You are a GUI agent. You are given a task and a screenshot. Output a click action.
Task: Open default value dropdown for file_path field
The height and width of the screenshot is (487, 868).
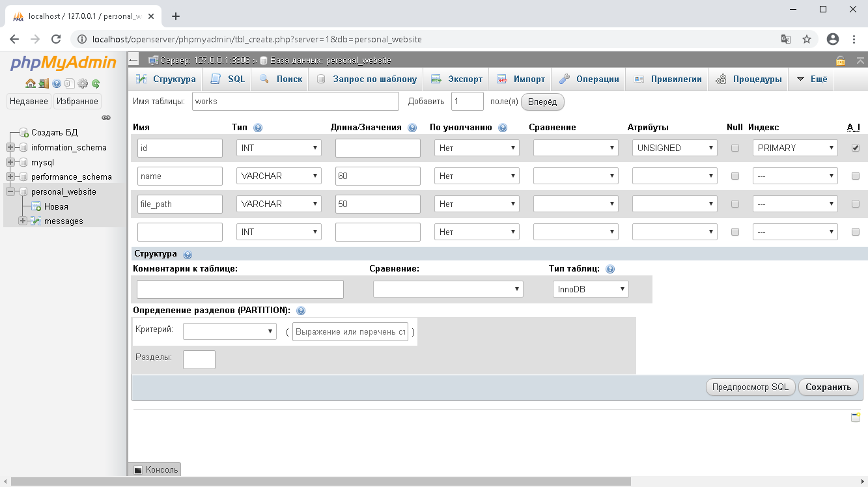[477, 204]
